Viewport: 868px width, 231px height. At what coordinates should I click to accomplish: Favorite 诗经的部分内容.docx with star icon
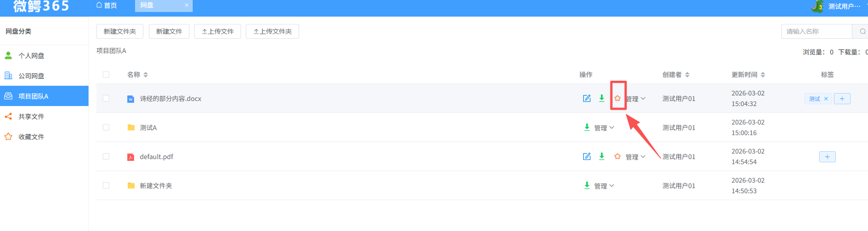(x=617, y=98)
